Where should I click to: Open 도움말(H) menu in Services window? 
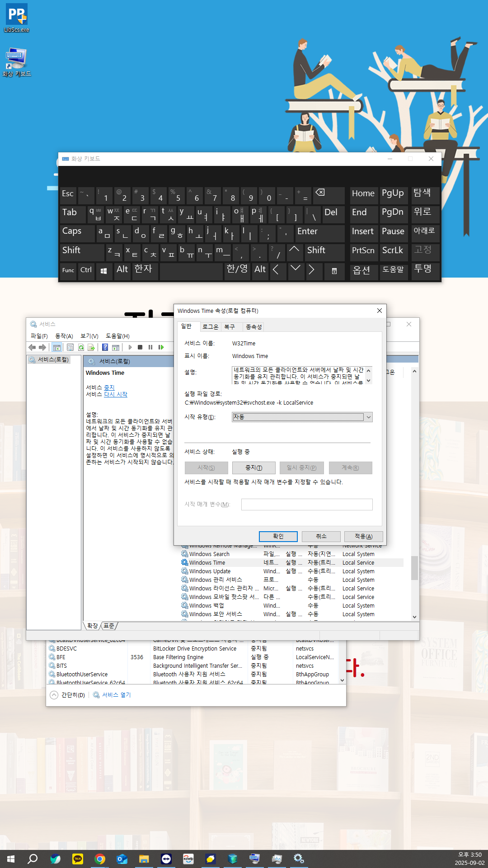(117, 336)
